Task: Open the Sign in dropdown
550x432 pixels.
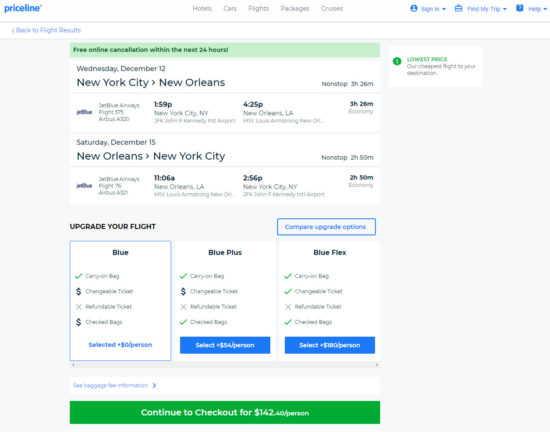Action: (x=428, y=9)
